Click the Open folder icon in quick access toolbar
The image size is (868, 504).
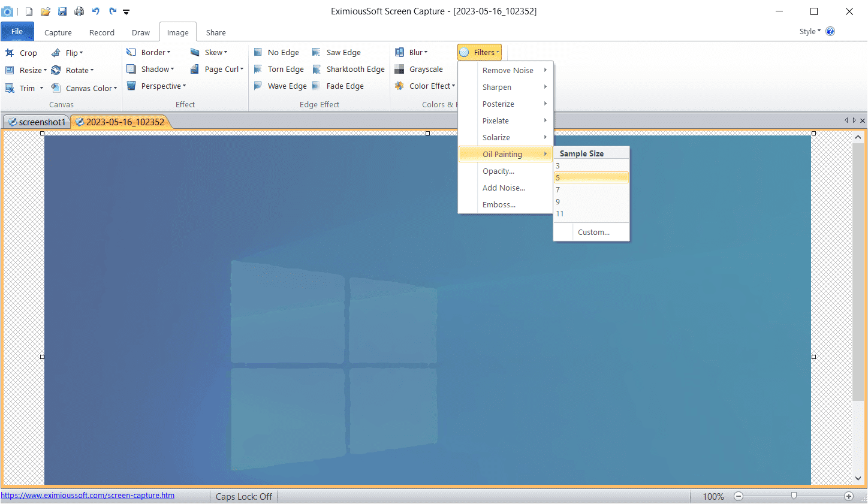pyautogui.click(x=46, y=11)
